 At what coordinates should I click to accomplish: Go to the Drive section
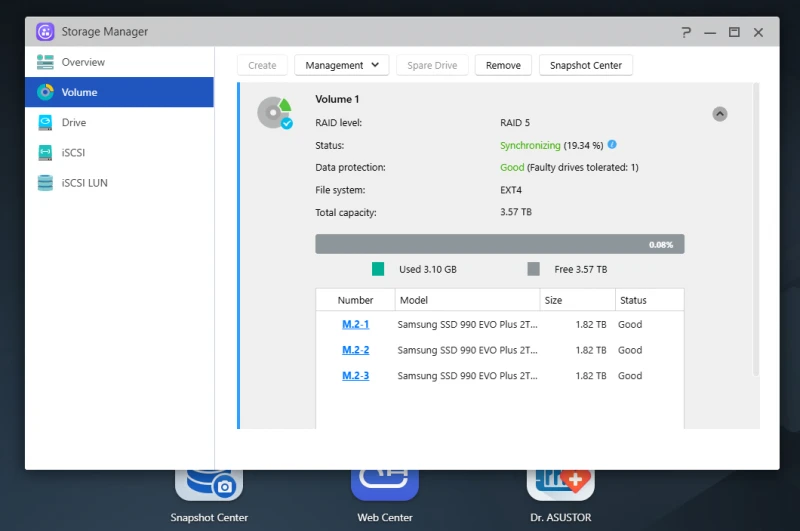coord(119,122)
